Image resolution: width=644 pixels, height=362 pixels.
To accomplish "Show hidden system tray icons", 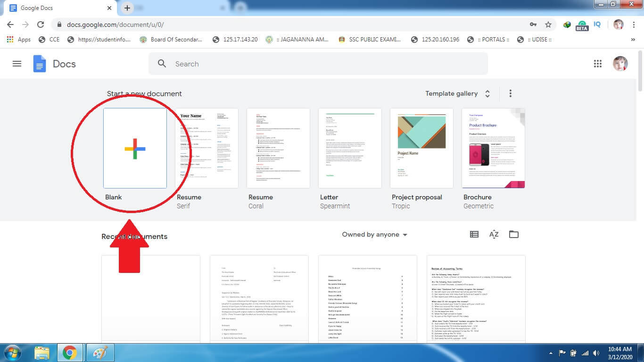I will tap(551, 353).
